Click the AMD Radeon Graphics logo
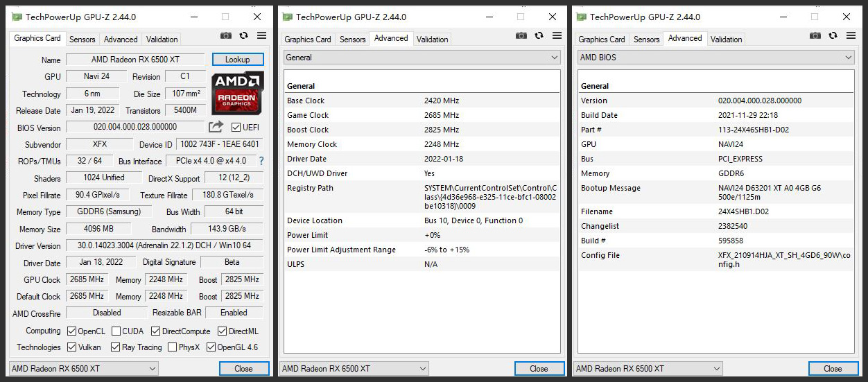 (x=237, y=93)
